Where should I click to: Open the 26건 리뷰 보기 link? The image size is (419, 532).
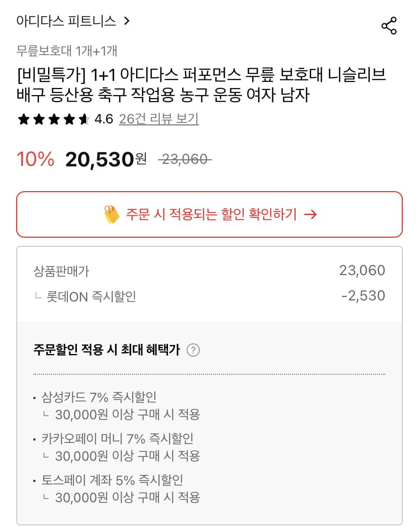158,119
